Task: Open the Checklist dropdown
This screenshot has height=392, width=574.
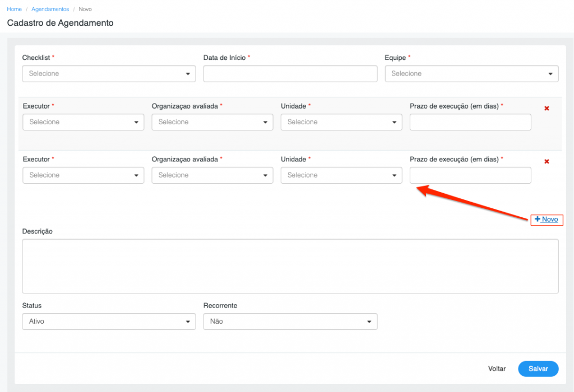Action: 109,74
